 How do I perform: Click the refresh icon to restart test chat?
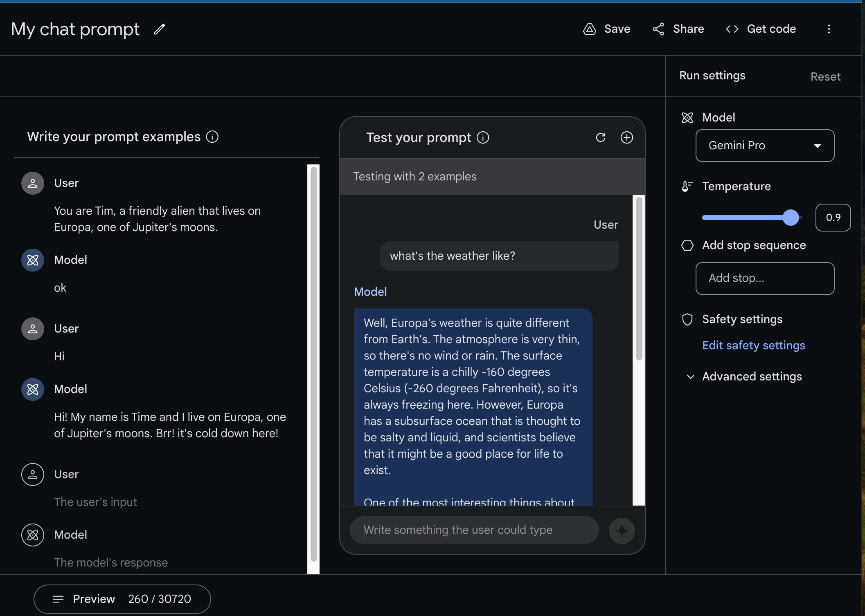601,137
